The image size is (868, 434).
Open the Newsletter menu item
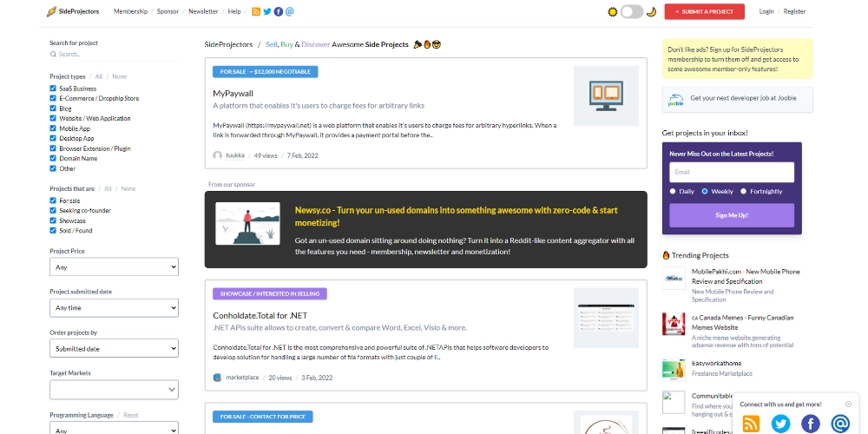(203, 11)
